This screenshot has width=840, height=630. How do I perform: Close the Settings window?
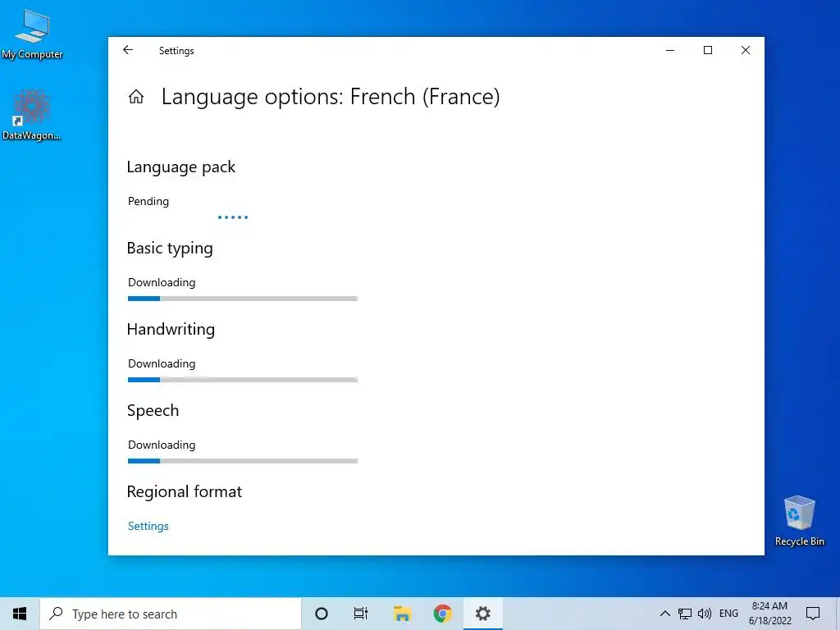coord(745,50)
